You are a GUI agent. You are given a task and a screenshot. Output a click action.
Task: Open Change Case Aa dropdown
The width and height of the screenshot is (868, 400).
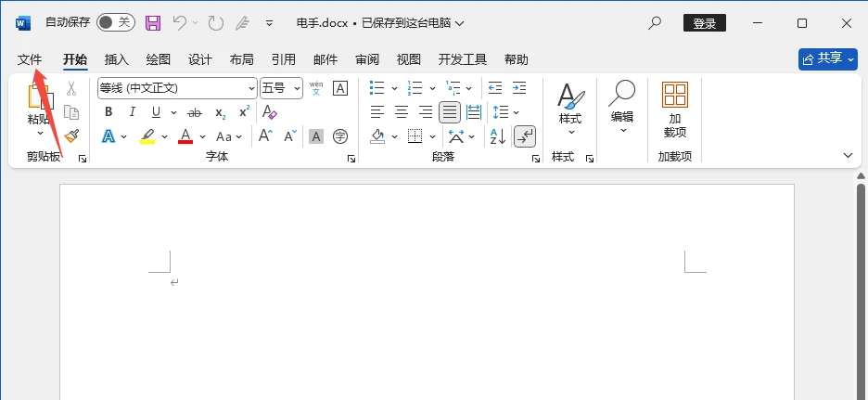229,136
